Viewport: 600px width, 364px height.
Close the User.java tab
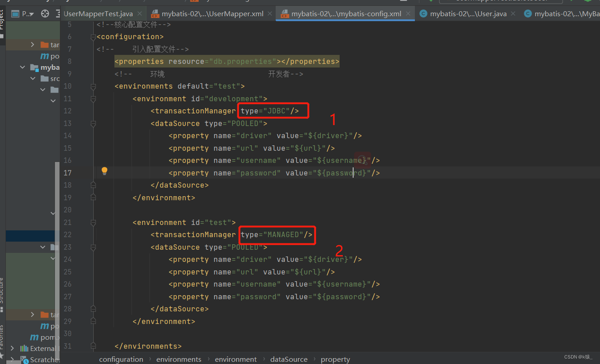(513, 14)
